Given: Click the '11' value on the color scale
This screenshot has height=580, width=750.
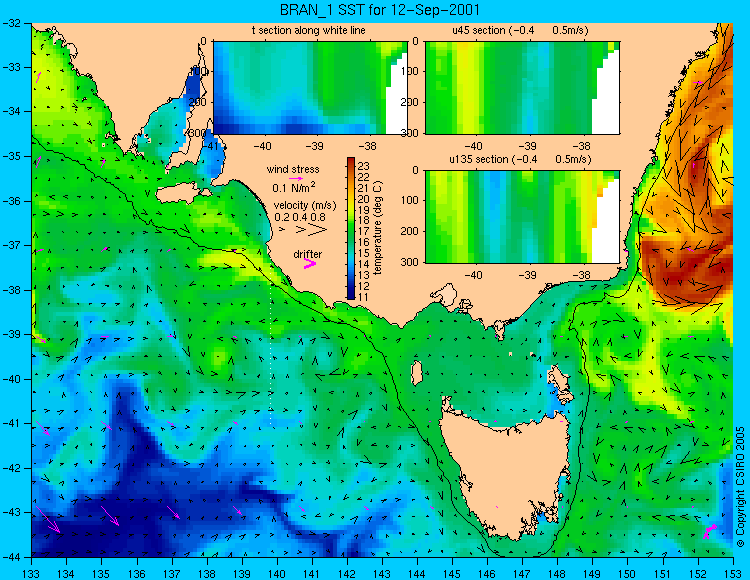Looking at the screenshot, I should (364, 297).
